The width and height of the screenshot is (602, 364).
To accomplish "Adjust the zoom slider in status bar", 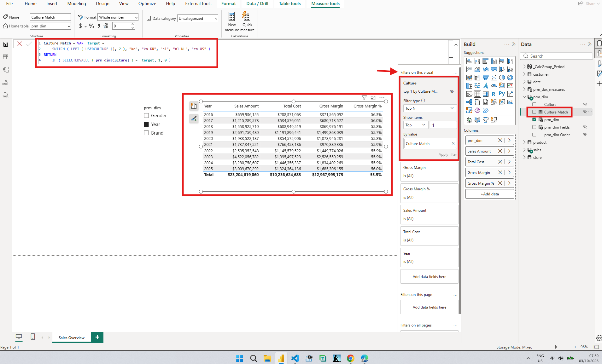I will (x=556, y=347).
